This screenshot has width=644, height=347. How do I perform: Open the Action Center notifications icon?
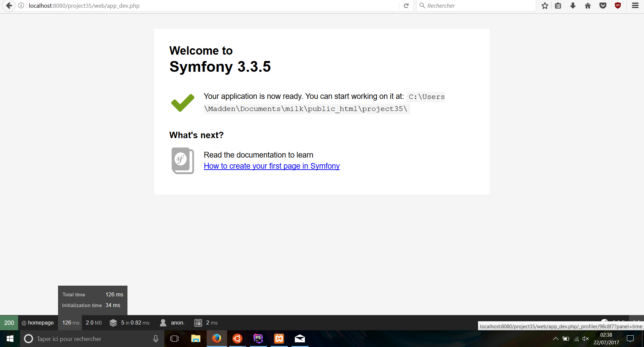point(630,339)
